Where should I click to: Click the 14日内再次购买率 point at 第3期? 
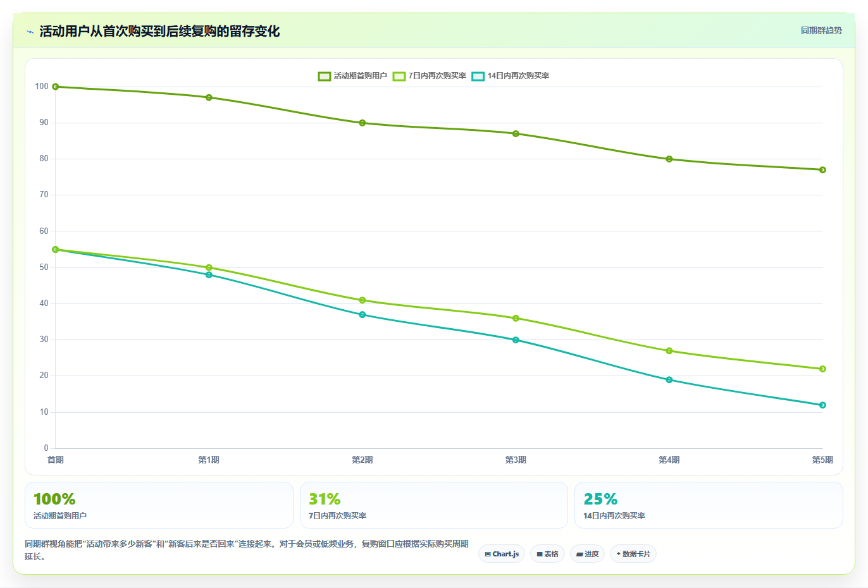[516, 340]
